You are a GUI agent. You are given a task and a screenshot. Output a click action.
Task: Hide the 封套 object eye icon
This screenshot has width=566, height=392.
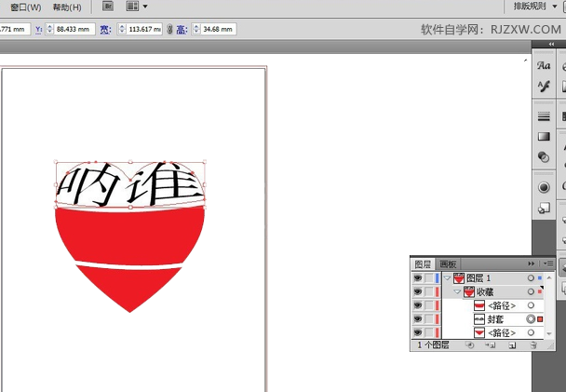418,319
